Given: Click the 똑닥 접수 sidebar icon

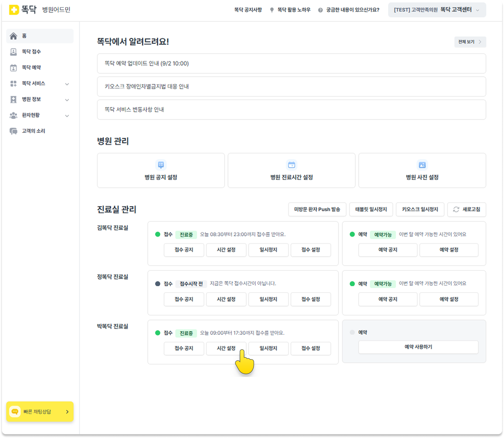Looking at the screenshot, I should [13, 52].
